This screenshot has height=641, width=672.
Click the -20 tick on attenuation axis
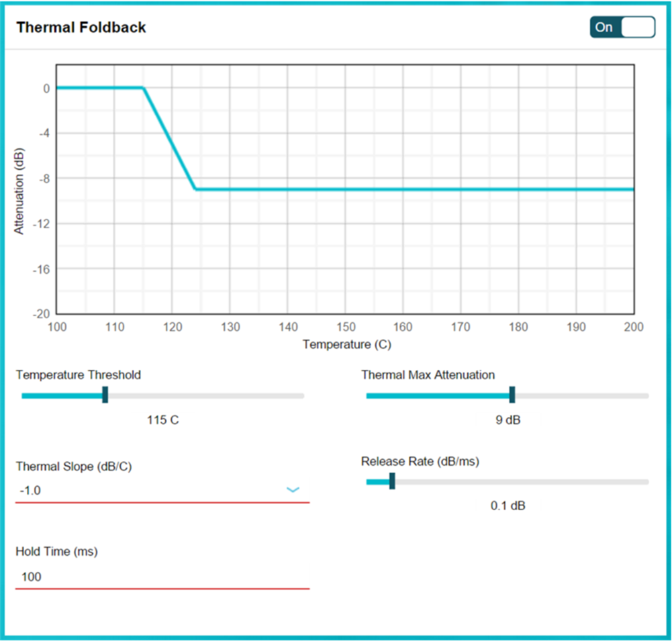coord(42,313)
